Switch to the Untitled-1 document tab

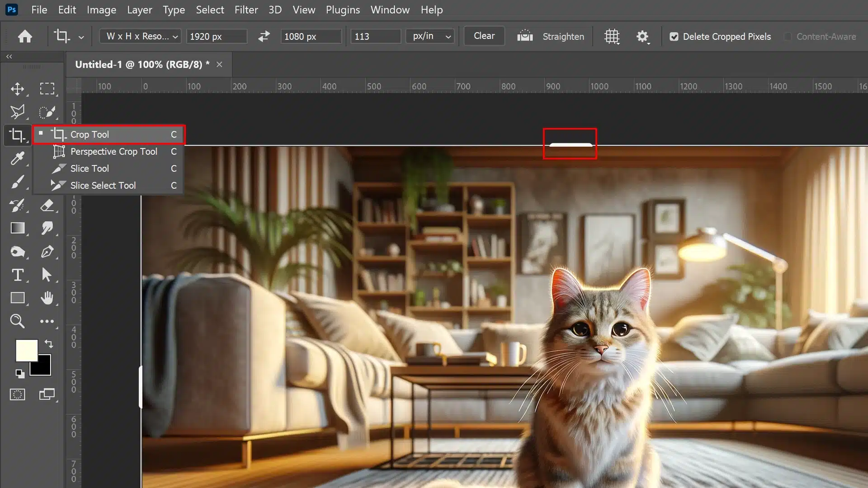pos(142,64)
